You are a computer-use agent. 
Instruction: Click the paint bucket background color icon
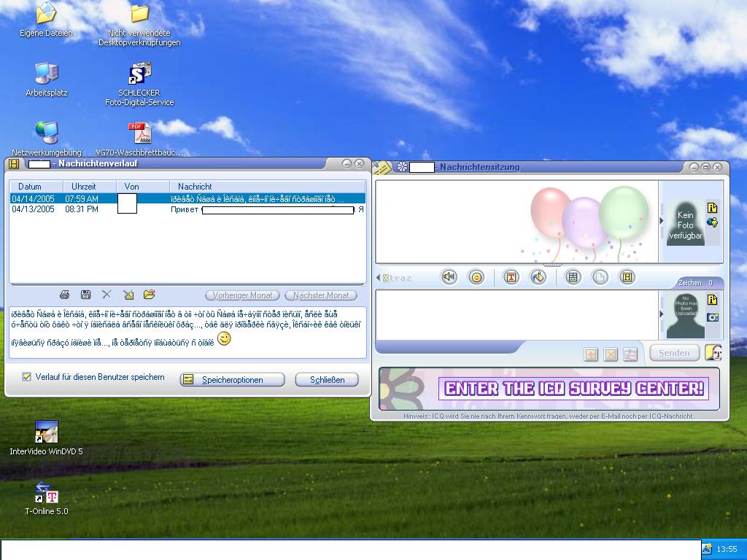point(538,277)
